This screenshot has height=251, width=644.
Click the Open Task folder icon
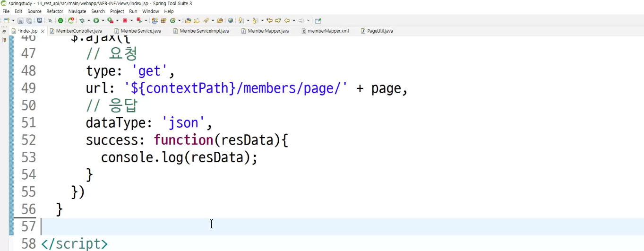coord(196,20)
